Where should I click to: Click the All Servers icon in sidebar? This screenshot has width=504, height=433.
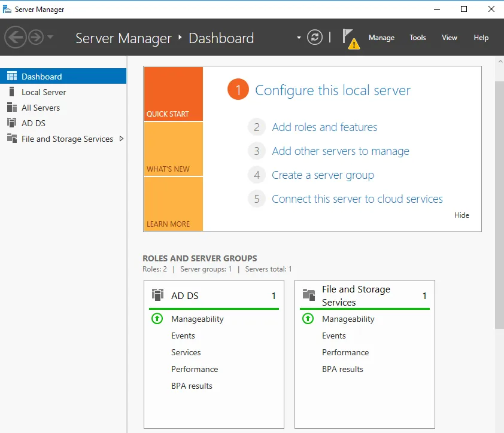(x=12, y=107)
